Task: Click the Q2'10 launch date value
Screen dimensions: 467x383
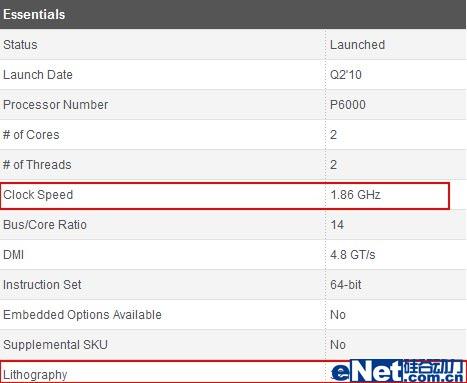Action: (x=346, y=75)
